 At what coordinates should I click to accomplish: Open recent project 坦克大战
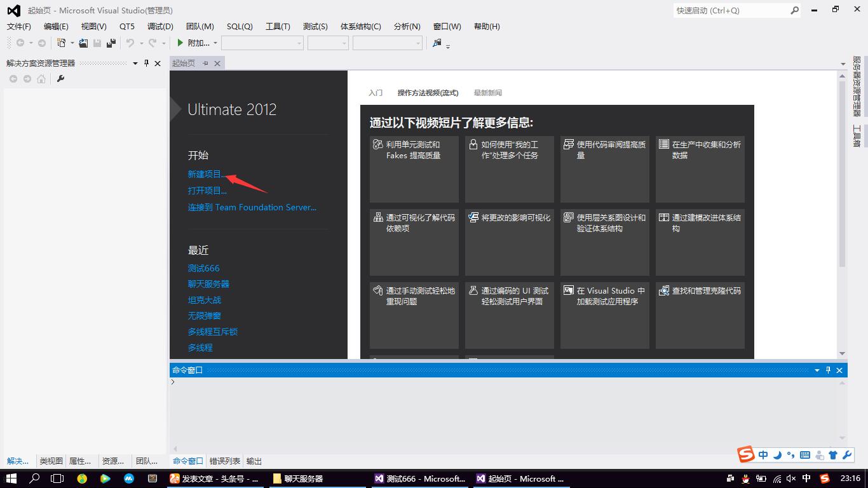pyautogui.click(x=204, y=300)
